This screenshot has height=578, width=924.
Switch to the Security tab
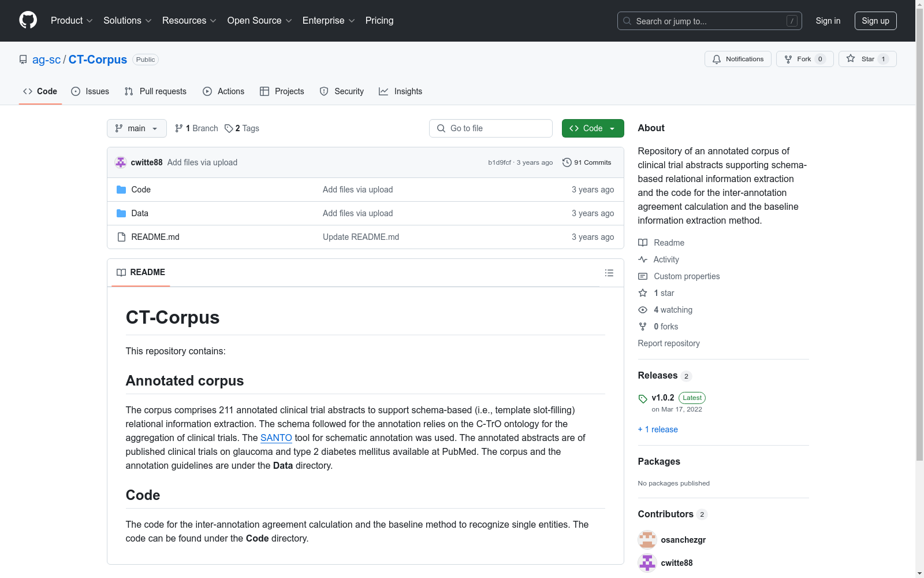(x=342, y=91)
